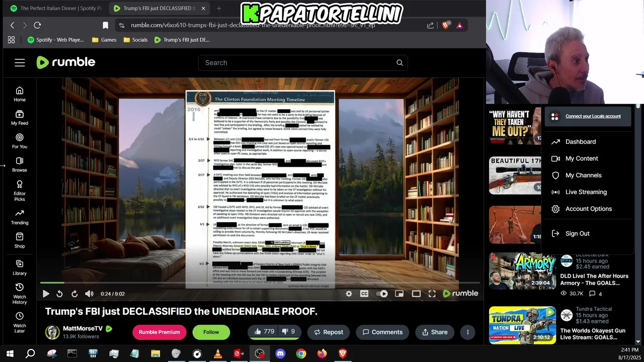This screenshot has width=644, height=362.
Task: Follow MattMorseTV
Action: point(211,332)
